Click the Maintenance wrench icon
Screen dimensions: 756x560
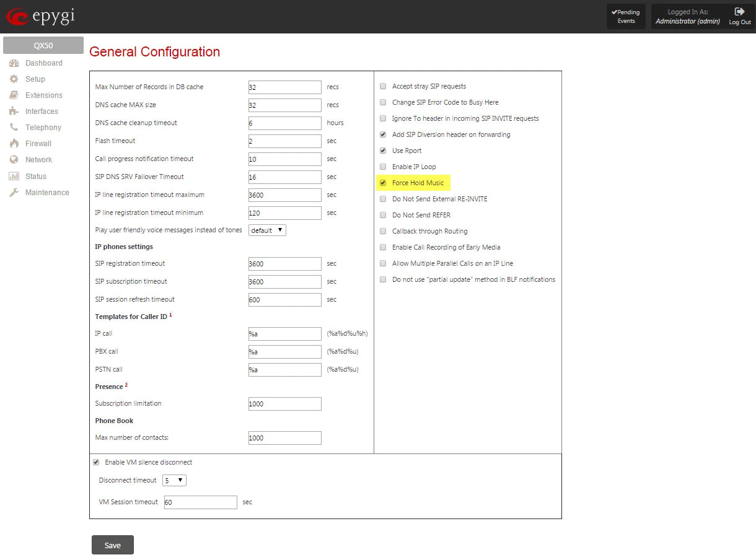(14, 193)
